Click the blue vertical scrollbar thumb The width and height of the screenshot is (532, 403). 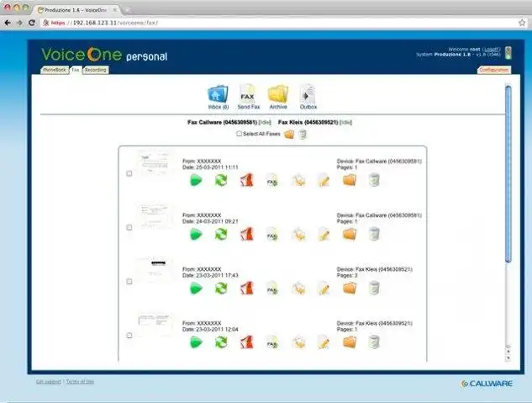(508, 174)
